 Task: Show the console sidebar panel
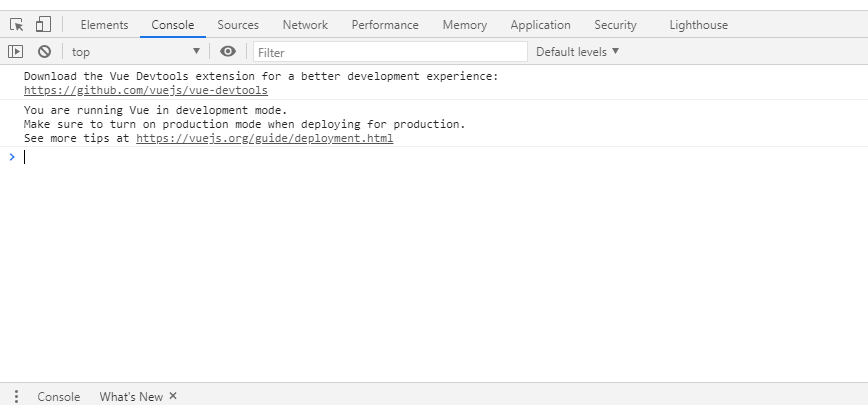point(16,52)
